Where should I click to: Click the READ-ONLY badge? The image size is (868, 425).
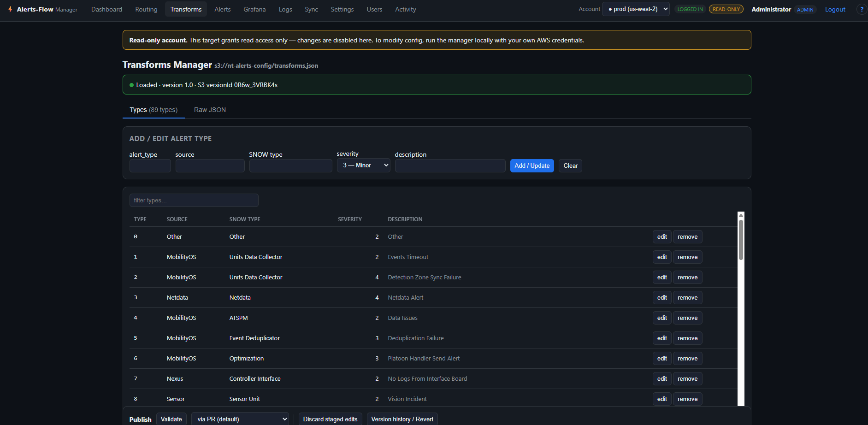click(726, 9)
